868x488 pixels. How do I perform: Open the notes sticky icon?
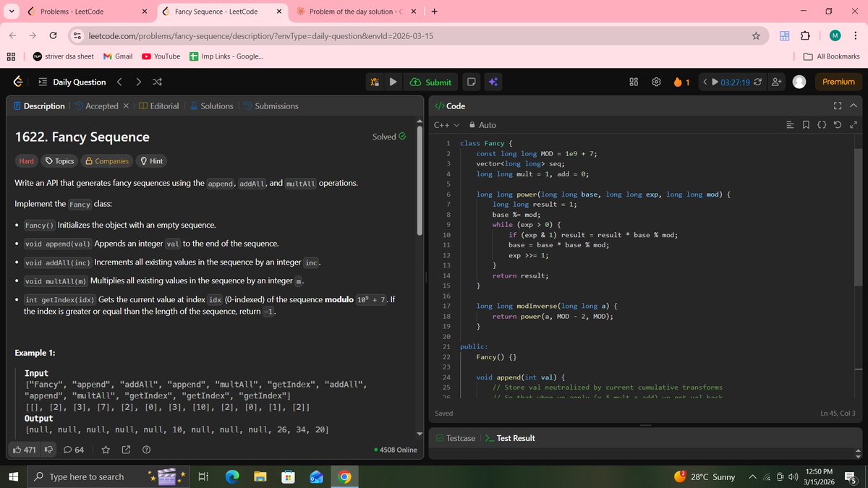(x=471, y=82)
